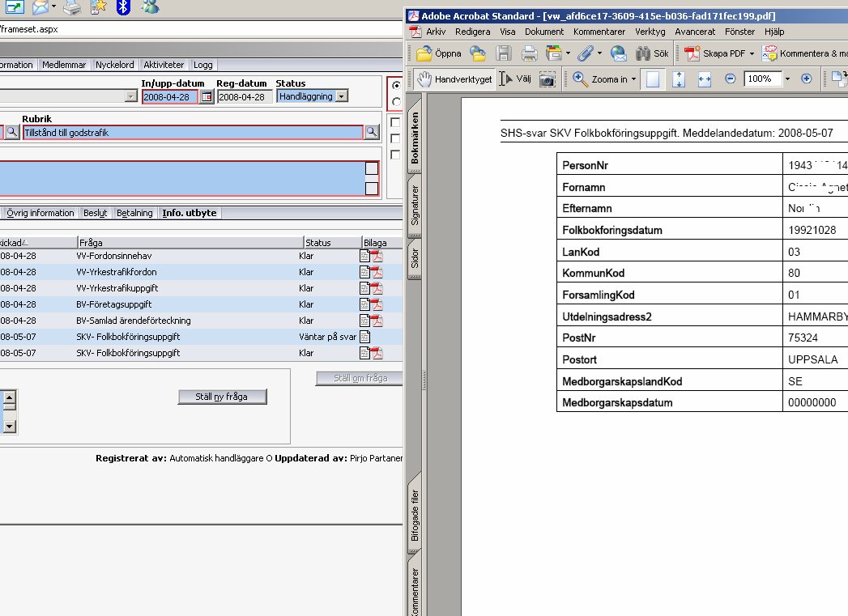Open document icon for BV-Samlad ärendeförteckning row
Screen dimensions: 848x616
point(365,321)
